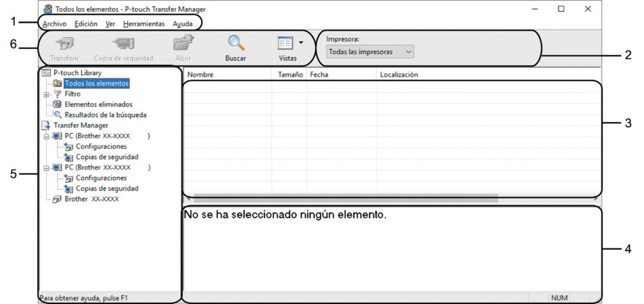Click the Transfer Manager icon
This screenshot has height=304, width=644.
point(46,126)
